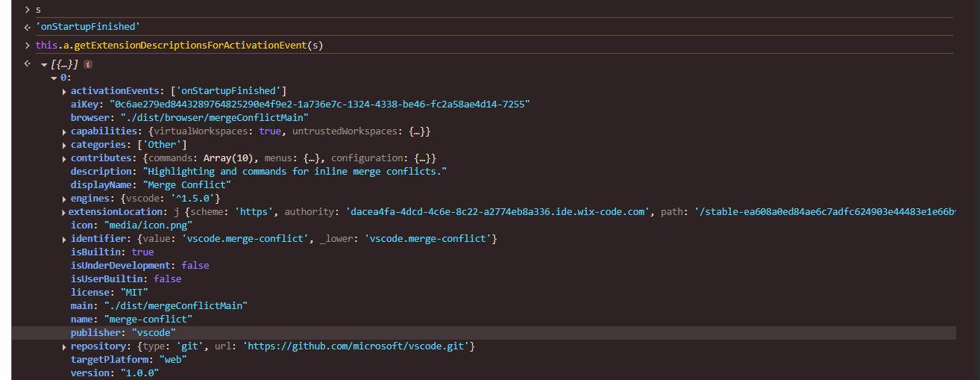Viewport: 980px width, 380px height.
Task: Expand the engines property
Action: pyautogui.click(x=64, y=199)
